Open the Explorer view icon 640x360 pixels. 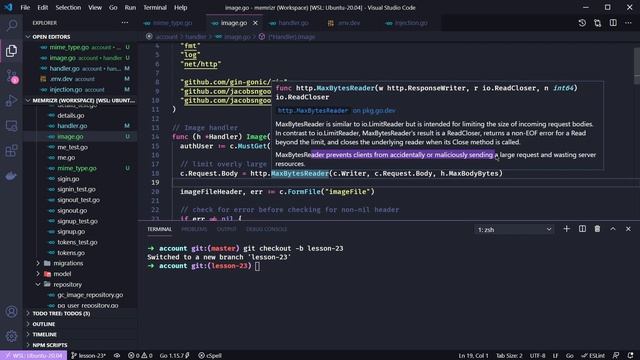11,51
